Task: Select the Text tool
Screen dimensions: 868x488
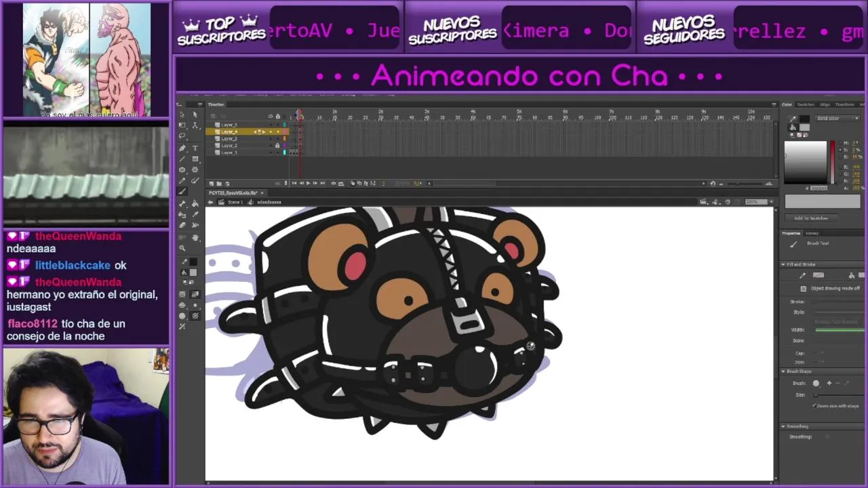Action: 195,148
